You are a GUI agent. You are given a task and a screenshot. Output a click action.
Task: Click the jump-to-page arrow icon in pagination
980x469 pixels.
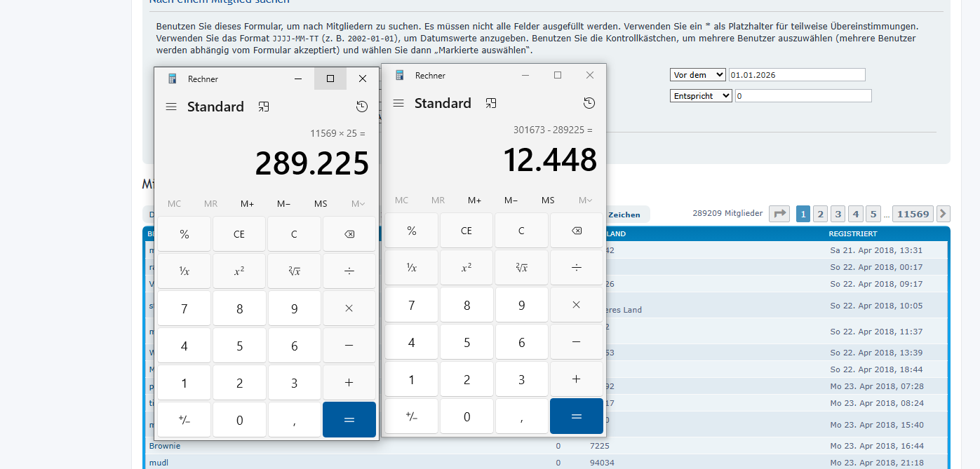click(779, 214)
